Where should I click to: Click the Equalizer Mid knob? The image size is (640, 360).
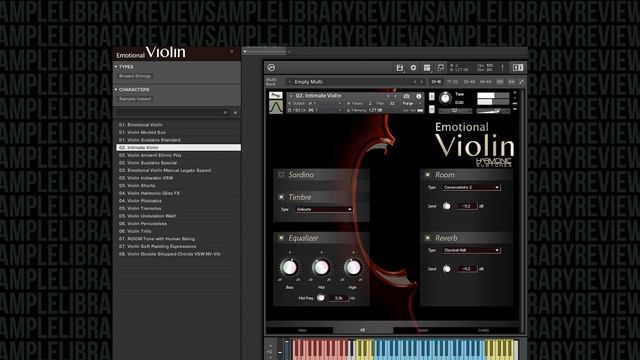(x=321, y=268)
